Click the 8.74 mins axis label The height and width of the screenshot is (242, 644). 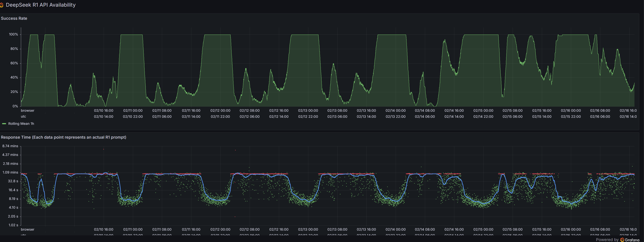click(10, 146)
